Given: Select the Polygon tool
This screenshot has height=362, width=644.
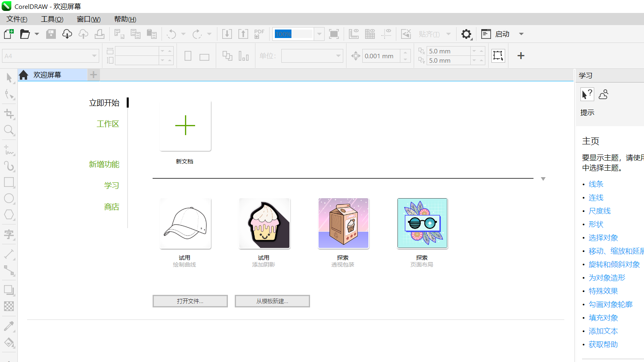Looking at the screenshot, I should coord(9,214).
